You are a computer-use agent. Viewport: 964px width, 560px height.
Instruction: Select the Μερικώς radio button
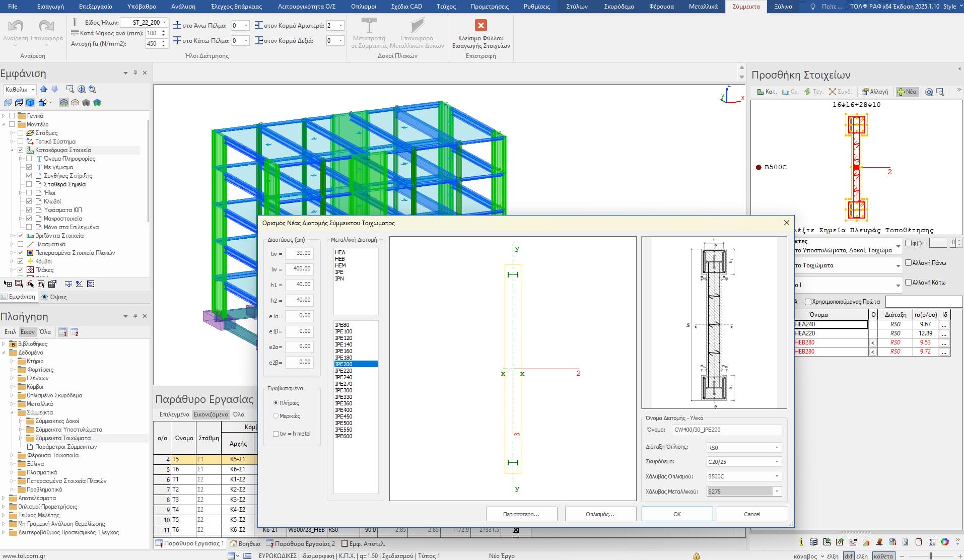[276, 416]
